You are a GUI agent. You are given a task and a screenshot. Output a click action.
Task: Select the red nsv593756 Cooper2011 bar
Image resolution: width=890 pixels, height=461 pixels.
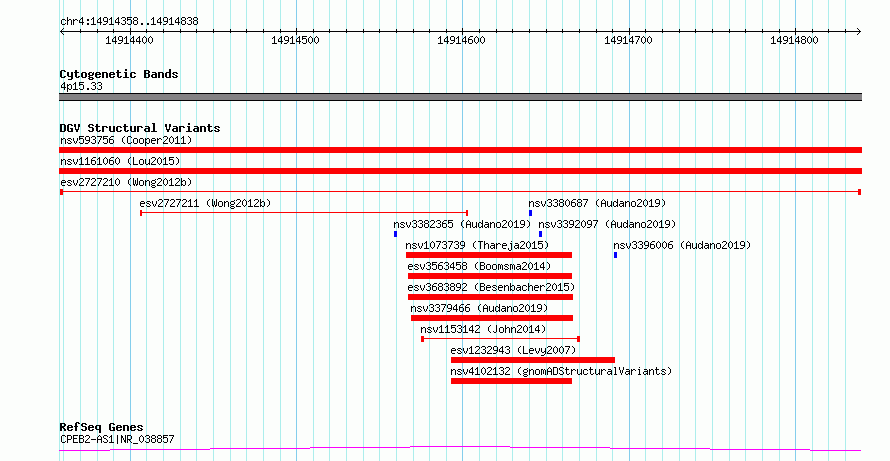pyautogui.click(x=460, y=150)
